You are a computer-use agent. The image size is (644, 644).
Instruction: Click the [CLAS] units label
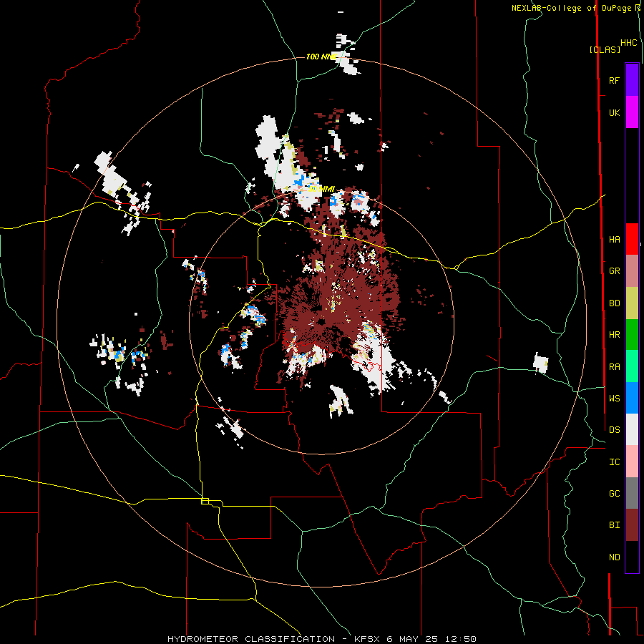605,49
